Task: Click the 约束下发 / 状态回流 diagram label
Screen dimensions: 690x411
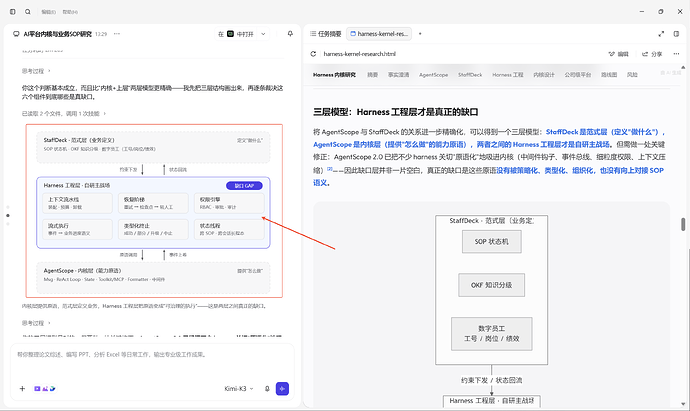Action: (x=492, y=380)
